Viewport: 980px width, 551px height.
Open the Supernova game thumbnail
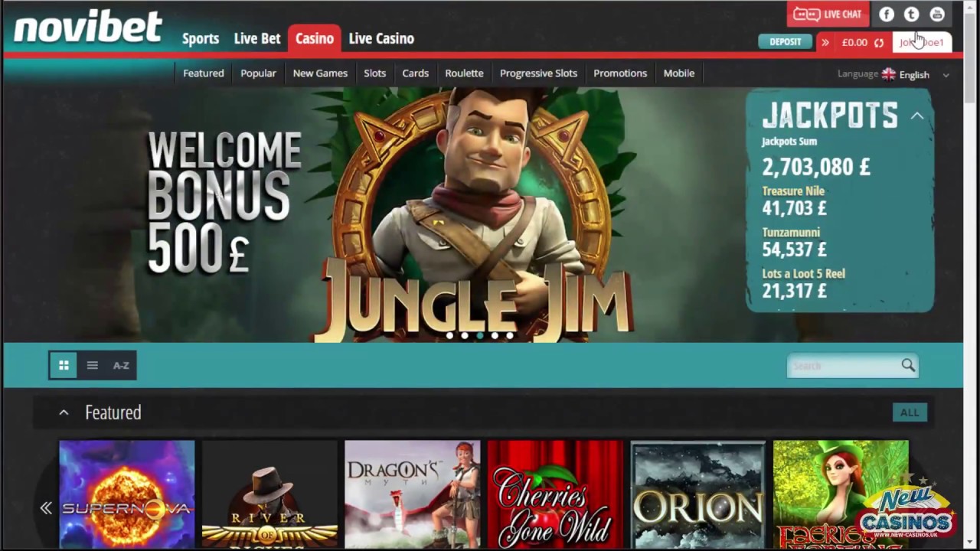[x=127, y=494]
